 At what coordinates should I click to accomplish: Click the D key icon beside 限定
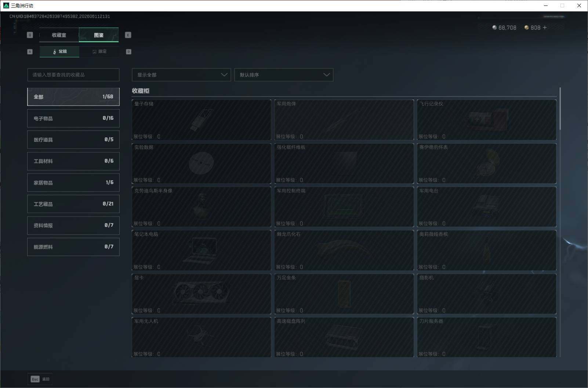[128, 52]
